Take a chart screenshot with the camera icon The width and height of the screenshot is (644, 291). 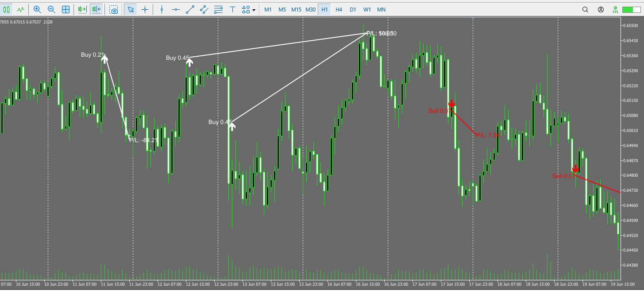(x=114, y=9)
